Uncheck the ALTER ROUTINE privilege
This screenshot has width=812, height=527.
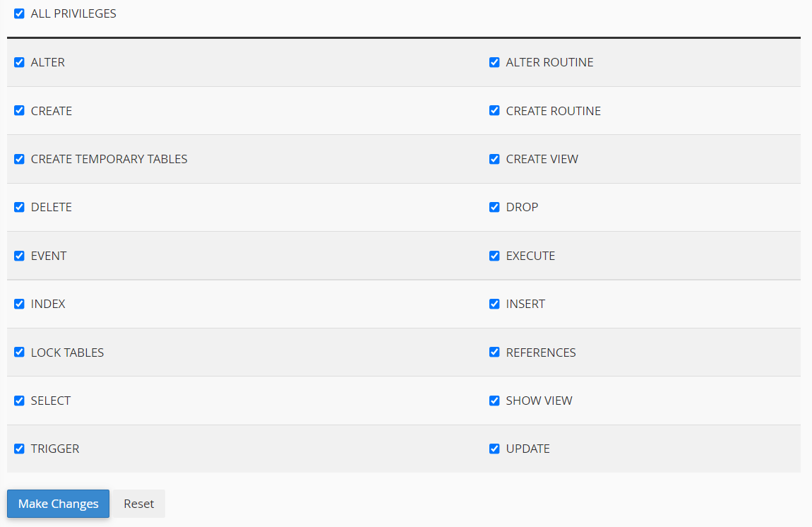494,62
